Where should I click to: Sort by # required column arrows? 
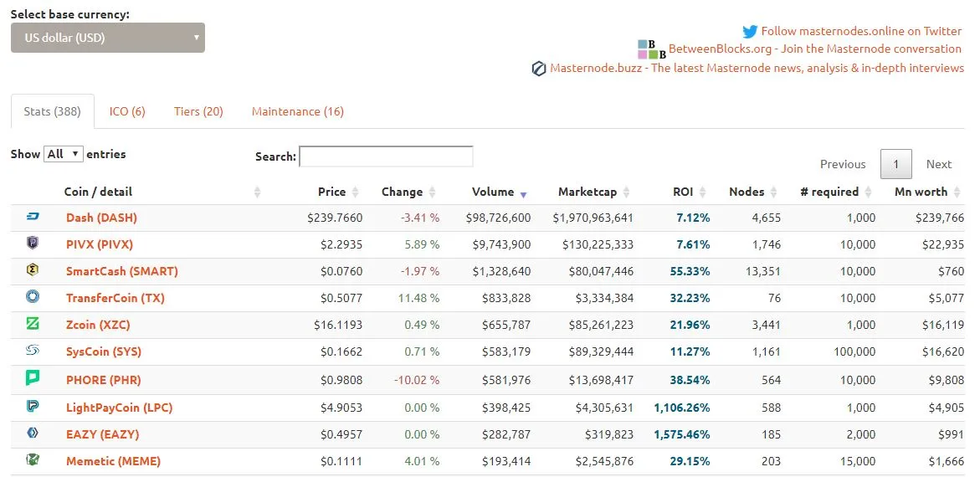pos(868,192)
